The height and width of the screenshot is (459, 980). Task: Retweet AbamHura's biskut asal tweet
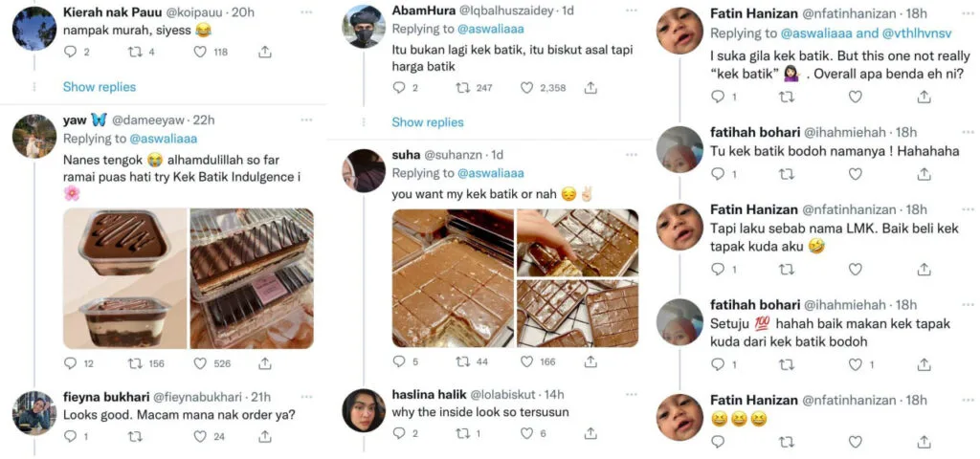click(463, 88)
